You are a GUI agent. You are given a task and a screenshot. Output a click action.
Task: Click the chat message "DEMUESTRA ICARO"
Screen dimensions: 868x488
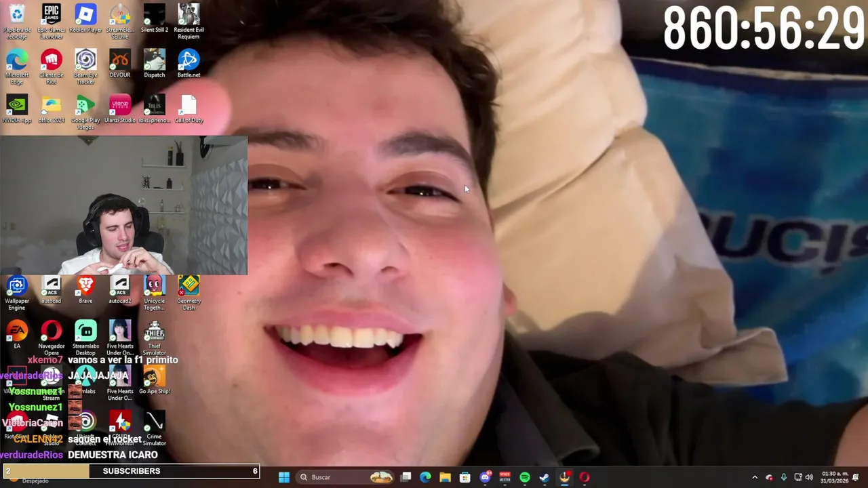coord(113,455)
